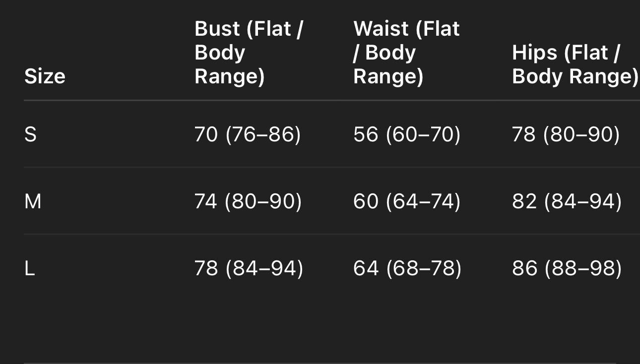
Task: Select the size S row label
Action: [30, 134]
